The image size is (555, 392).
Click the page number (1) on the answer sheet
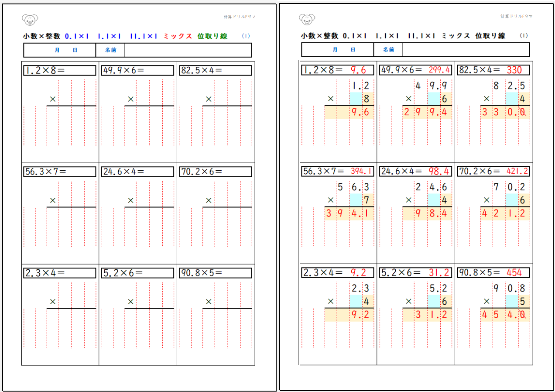point(524,36)
